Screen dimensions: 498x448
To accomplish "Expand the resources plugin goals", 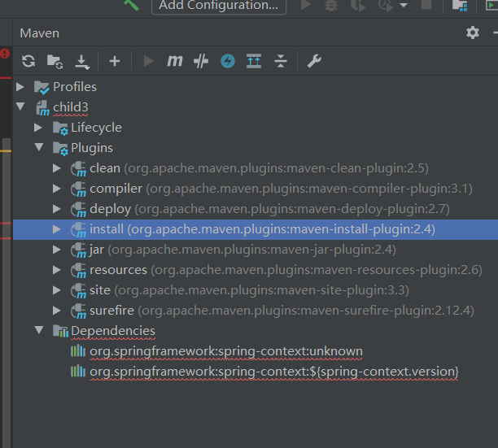I will coord(57,270).
